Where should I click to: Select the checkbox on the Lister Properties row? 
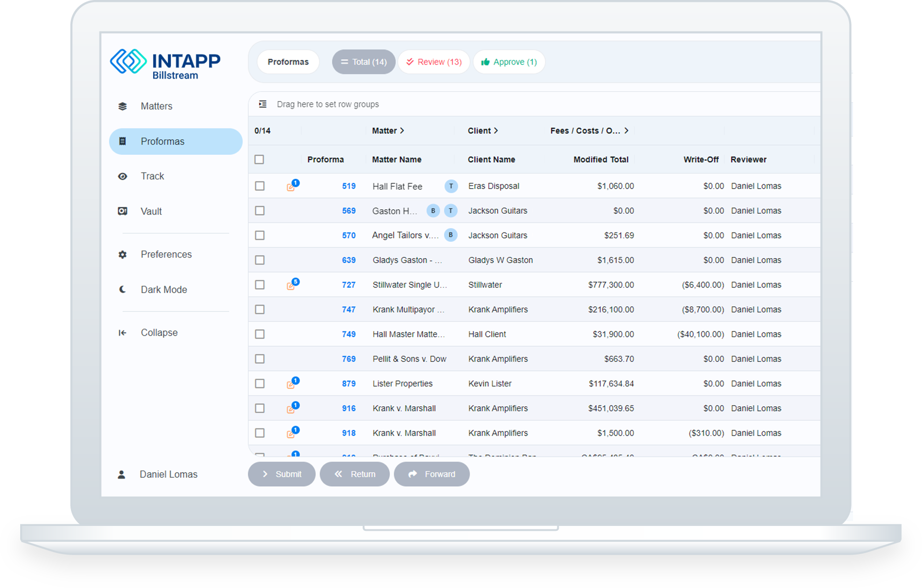coord(260,383)
